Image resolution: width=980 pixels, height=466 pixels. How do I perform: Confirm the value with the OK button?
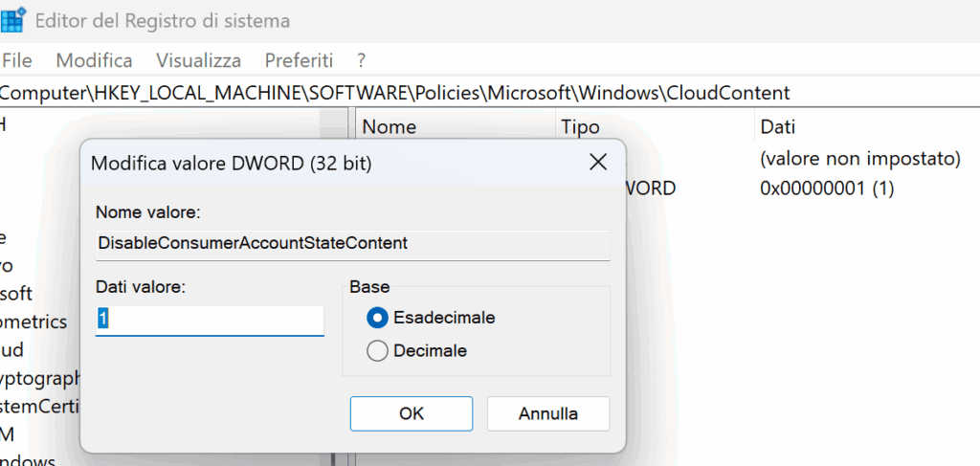pyautogui.click(x=412, y=414)
